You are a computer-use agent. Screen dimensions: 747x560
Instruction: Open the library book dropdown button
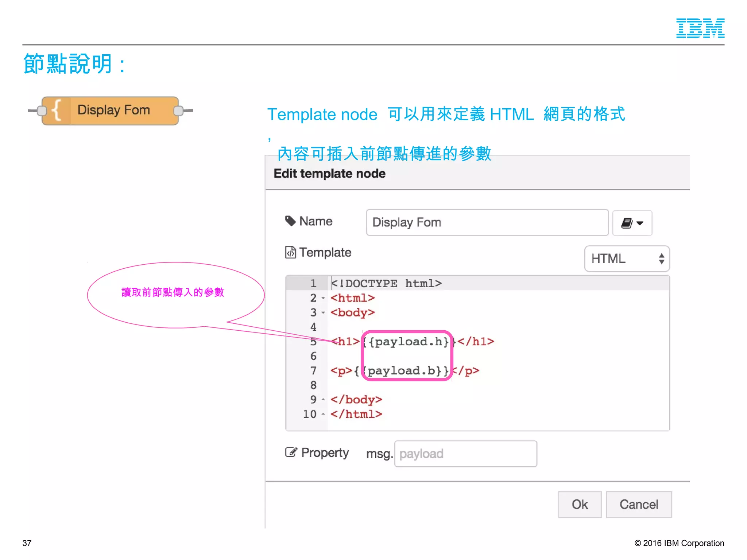(632, 223)
